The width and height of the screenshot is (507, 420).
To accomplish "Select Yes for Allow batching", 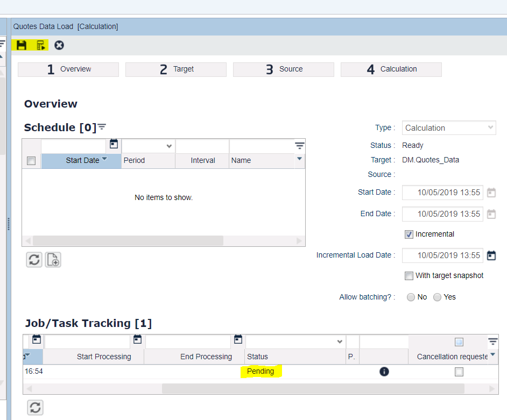I will click(x=437, y=297).
